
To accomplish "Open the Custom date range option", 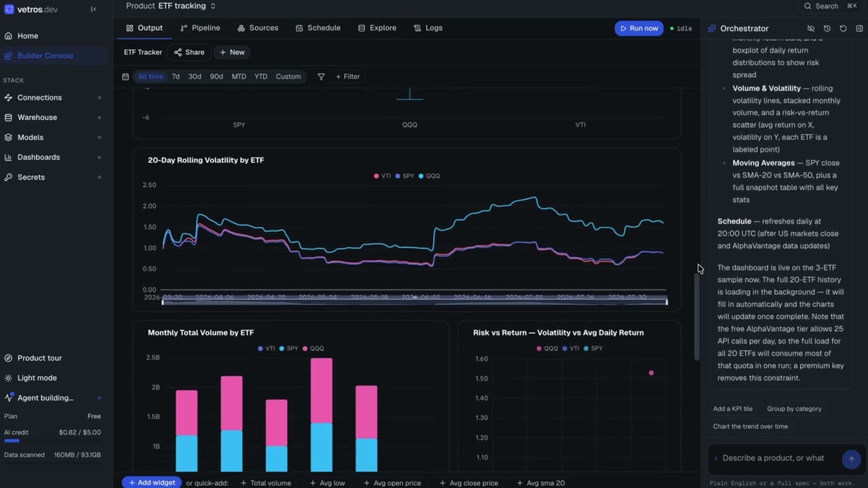I will click(x=288, y=77).
